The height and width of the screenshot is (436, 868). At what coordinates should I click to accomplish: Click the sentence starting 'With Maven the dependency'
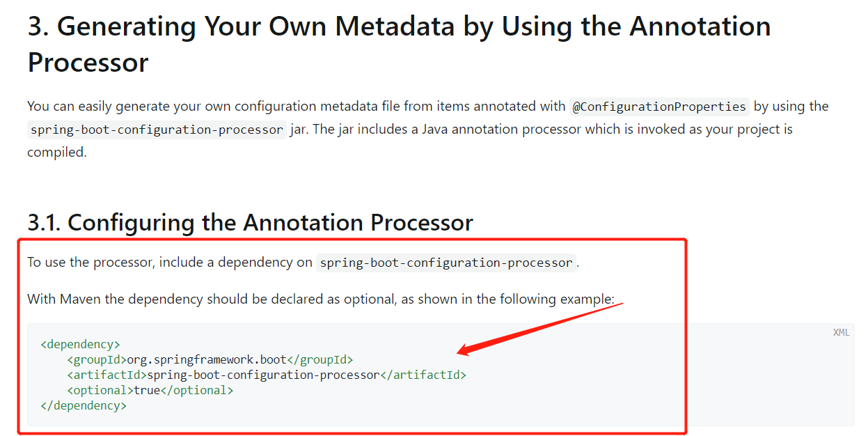(321, 299)
